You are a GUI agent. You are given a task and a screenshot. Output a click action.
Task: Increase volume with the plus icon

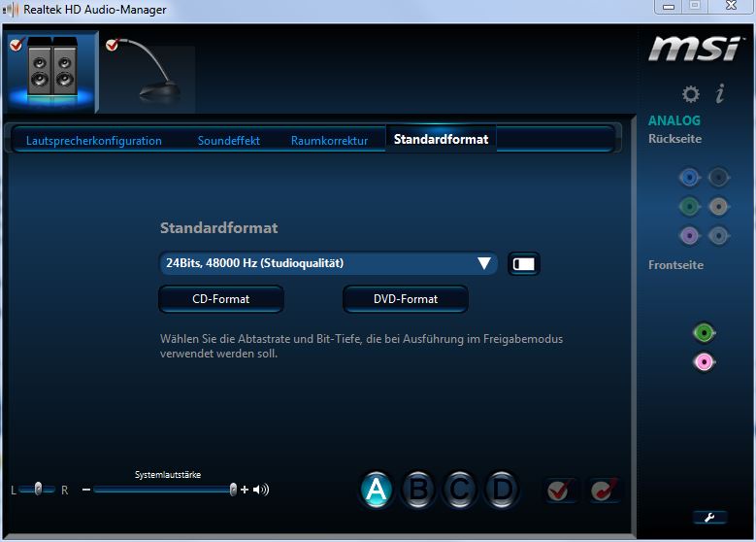coord(245,490)
